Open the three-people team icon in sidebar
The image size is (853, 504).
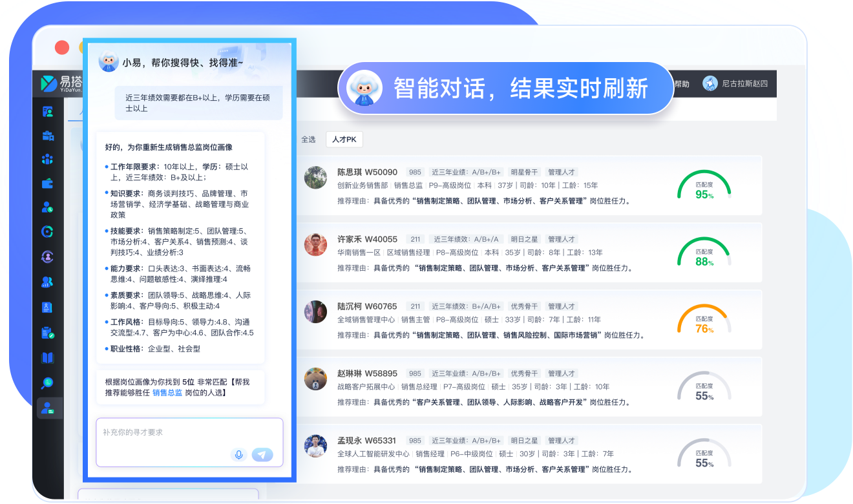click(x=48, y=159)
